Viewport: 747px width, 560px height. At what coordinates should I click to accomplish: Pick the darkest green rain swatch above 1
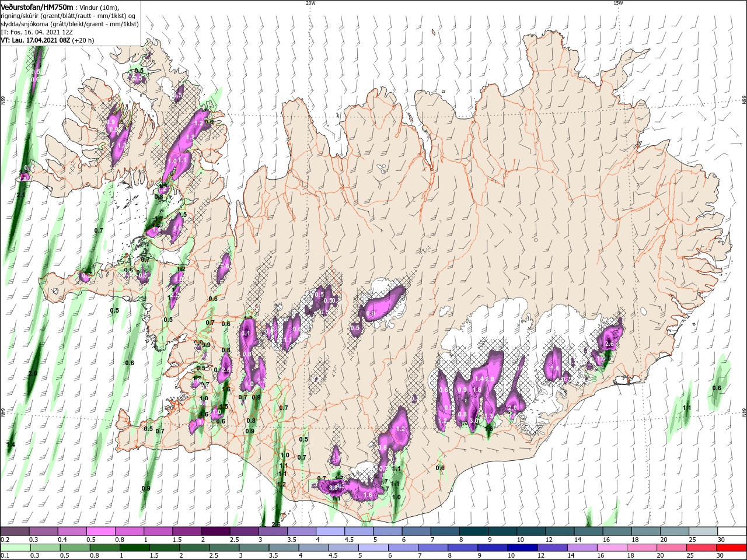[x=134, y=548]
